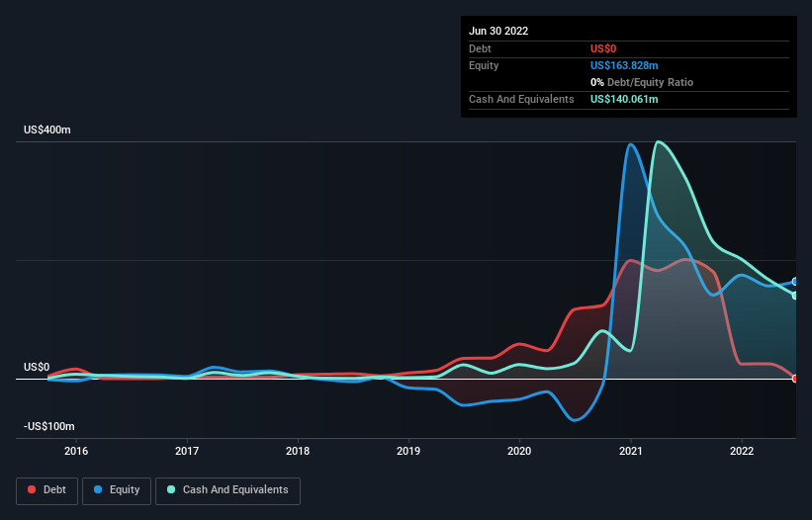Select the 2016 x-axis label
The width and height of the screenshot is (812, 520).
76,451
